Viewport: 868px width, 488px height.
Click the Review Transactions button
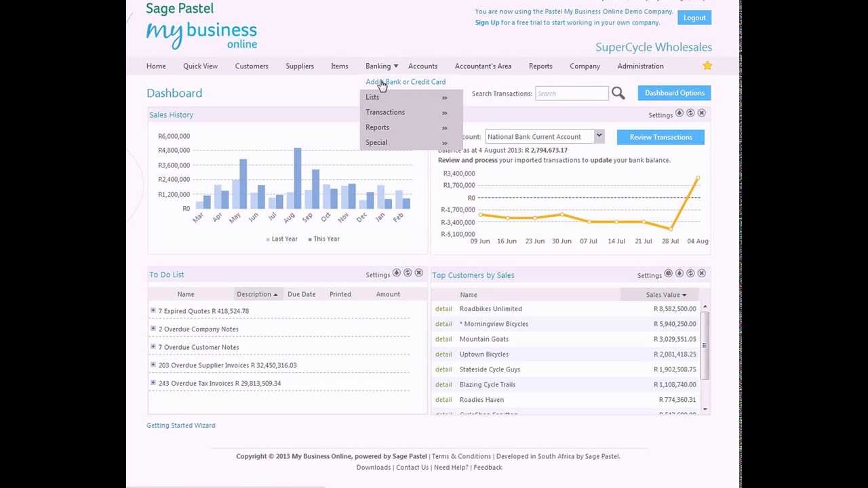coord(660,137)
